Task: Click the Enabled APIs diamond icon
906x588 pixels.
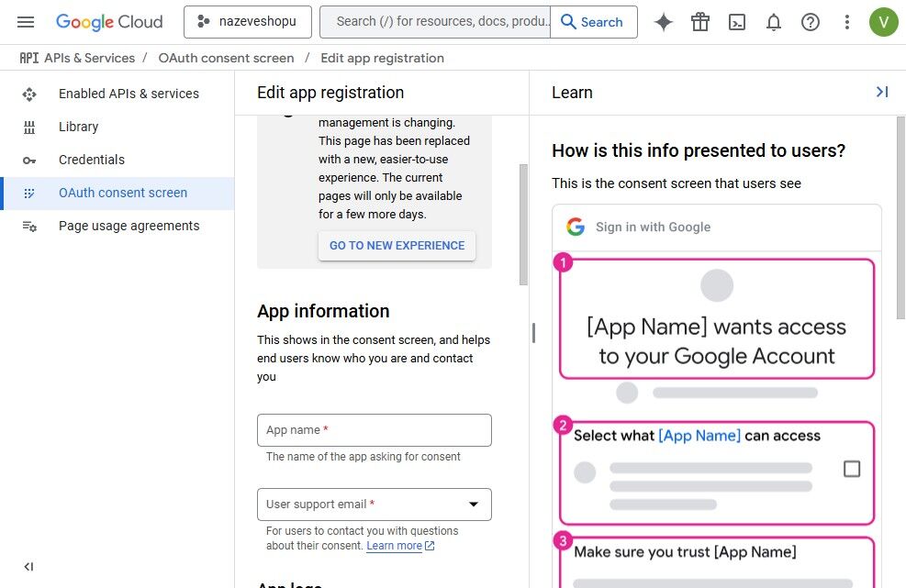Action: [28, 94]
